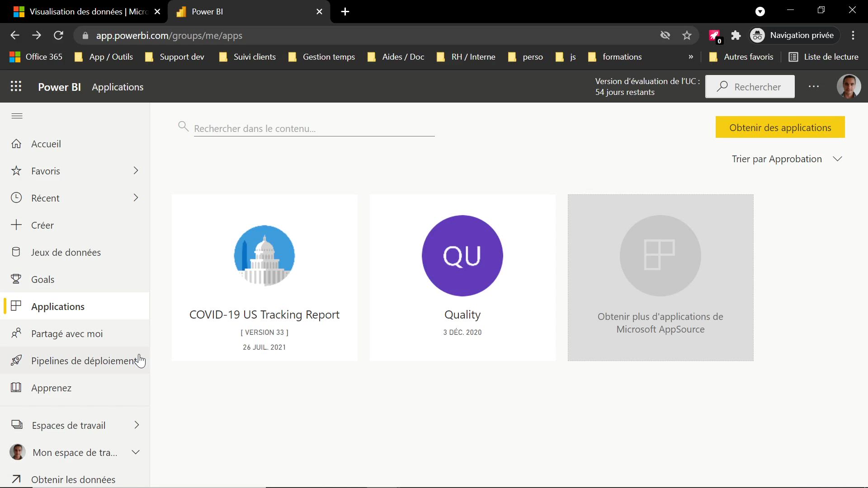Viewport: 868px width, 488px height.
Task: Click the Espaces de travail icon
Action: pyautogui.click(x=17, y=425)
